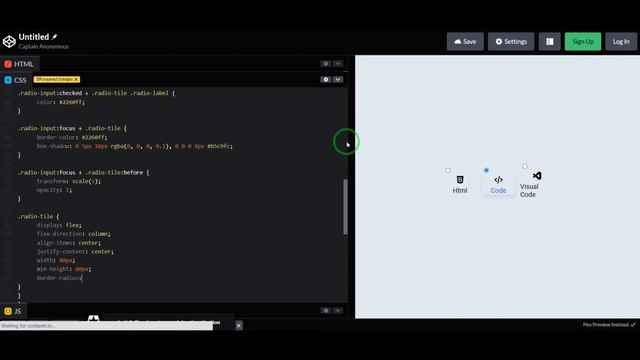The image size is (640, 360).
Task: Click the Log In button
Action: click(x=621, y=41)
